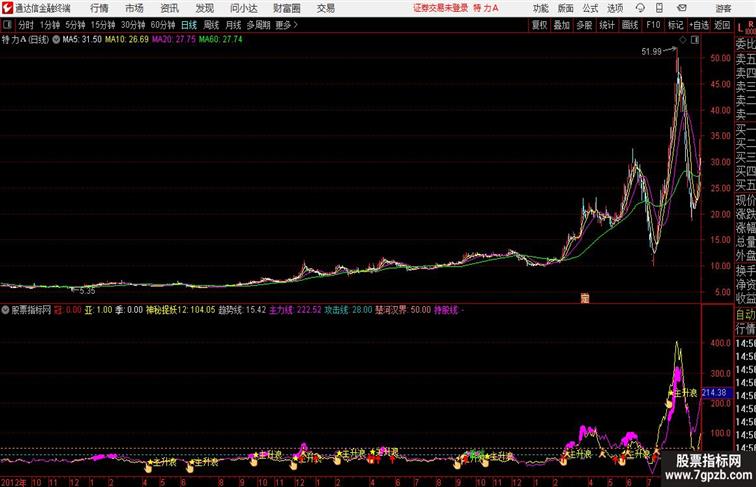Click the 画线 drawing button

[x=630, y=25]
